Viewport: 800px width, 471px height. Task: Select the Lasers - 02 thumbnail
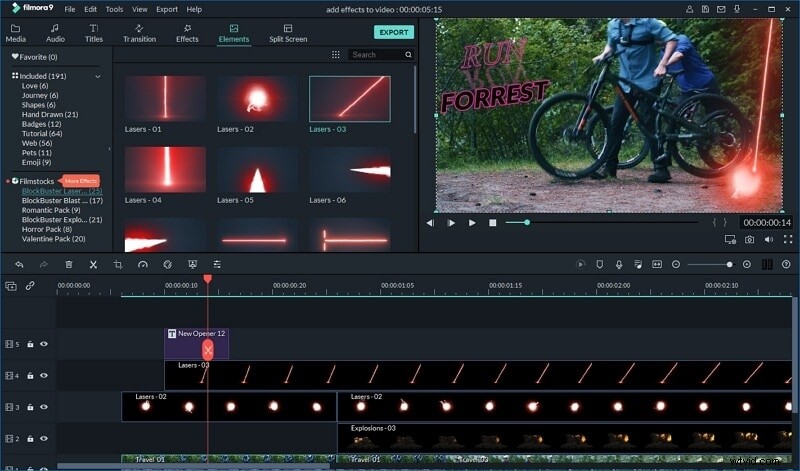[x=257, y=98]
